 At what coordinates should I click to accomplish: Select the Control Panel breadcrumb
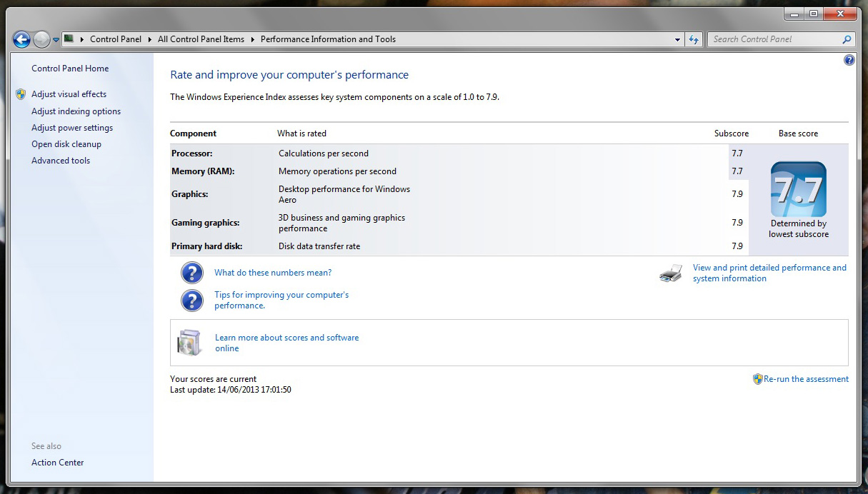coord(116,39)
